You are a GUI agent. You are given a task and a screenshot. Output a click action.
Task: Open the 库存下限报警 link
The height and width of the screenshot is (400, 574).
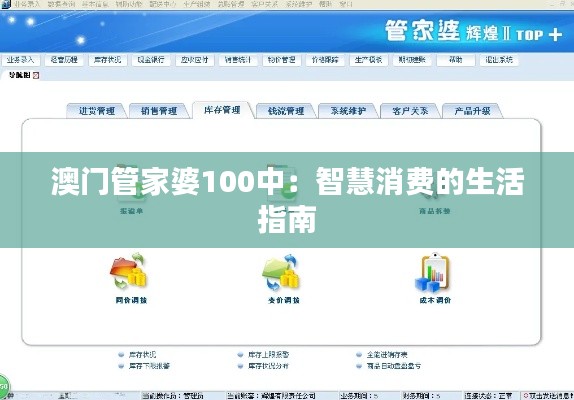[149, 366]
